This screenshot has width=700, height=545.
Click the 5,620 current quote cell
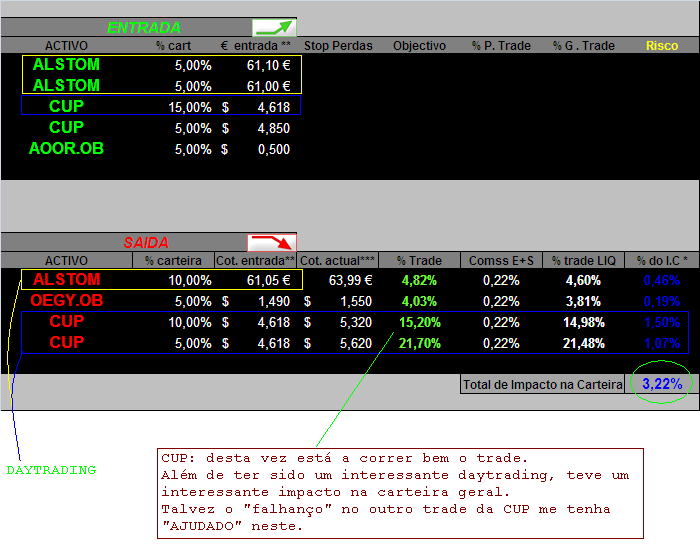(355, 343)
